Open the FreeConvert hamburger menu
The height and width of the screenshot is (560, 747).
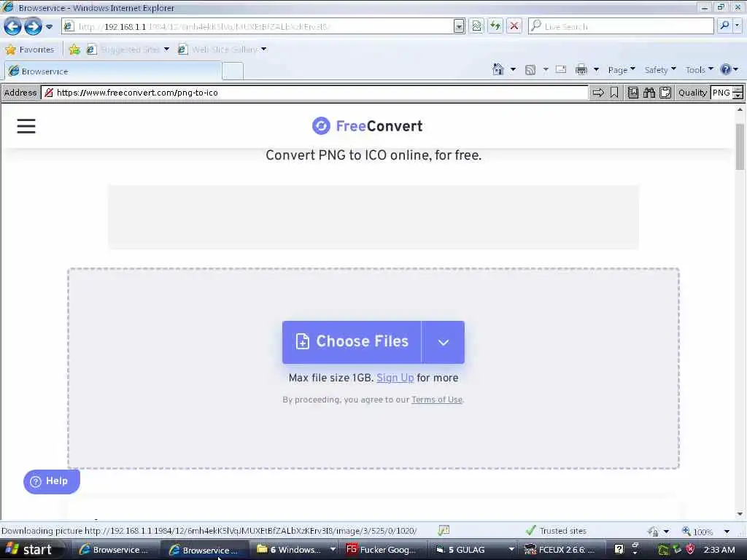coord(26,126)
